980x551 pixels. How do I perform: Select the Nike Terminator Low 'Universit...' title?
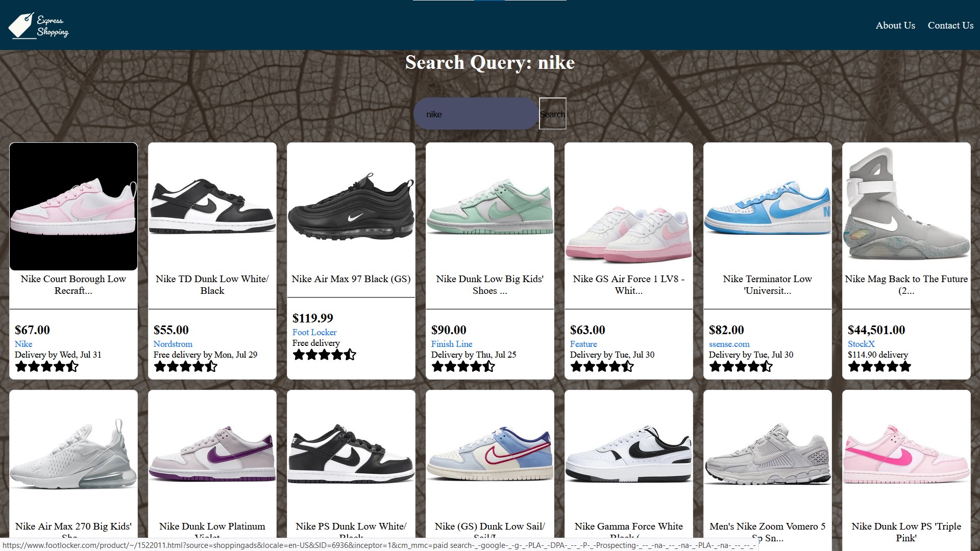point(768,285)
